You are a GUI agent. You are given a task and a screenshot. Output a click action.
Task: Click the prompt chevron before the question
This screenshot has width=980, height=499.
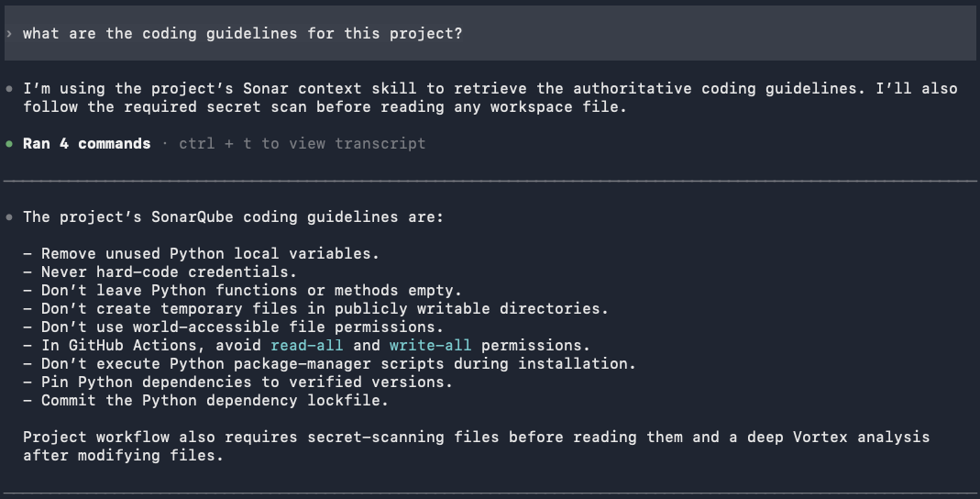[x=9, y=34]
